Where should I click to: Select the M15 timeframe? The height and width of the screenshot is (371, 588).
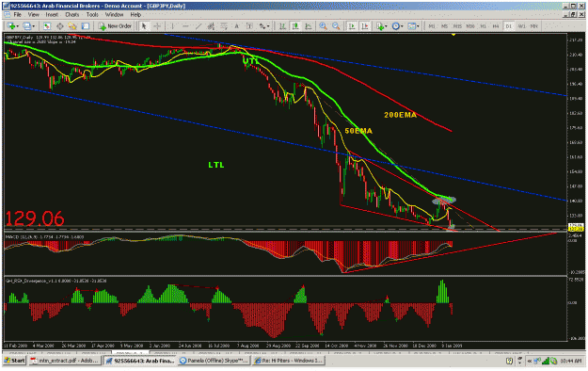pyautogui.click(x=457, y=26)
